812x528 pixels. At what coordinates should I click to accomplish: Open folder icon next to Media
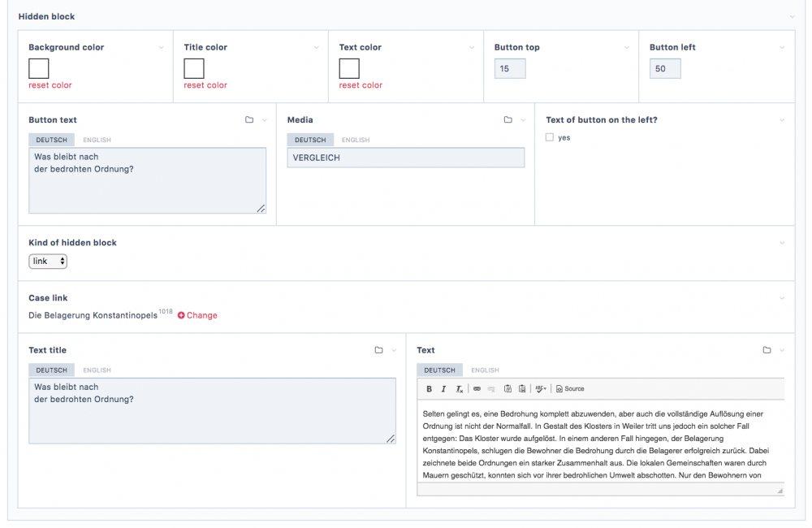click(508, 120)
